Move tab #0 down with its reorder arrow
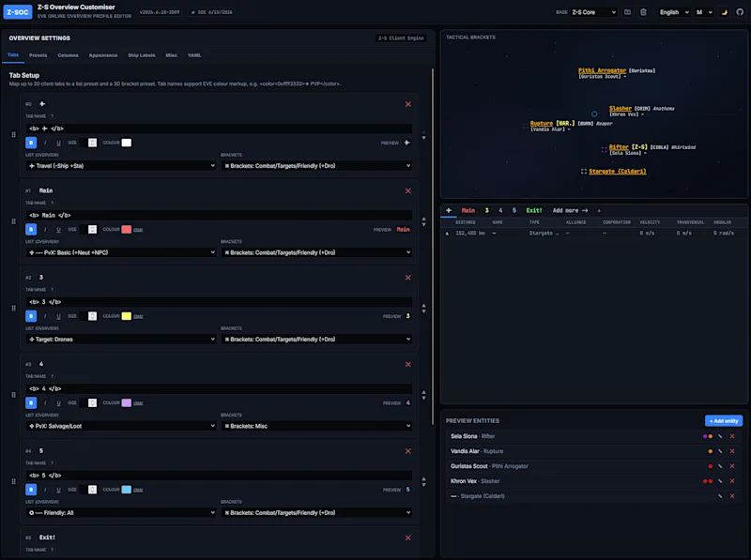Viewport: 751px width, 560px height. click(x=424, y=138)
